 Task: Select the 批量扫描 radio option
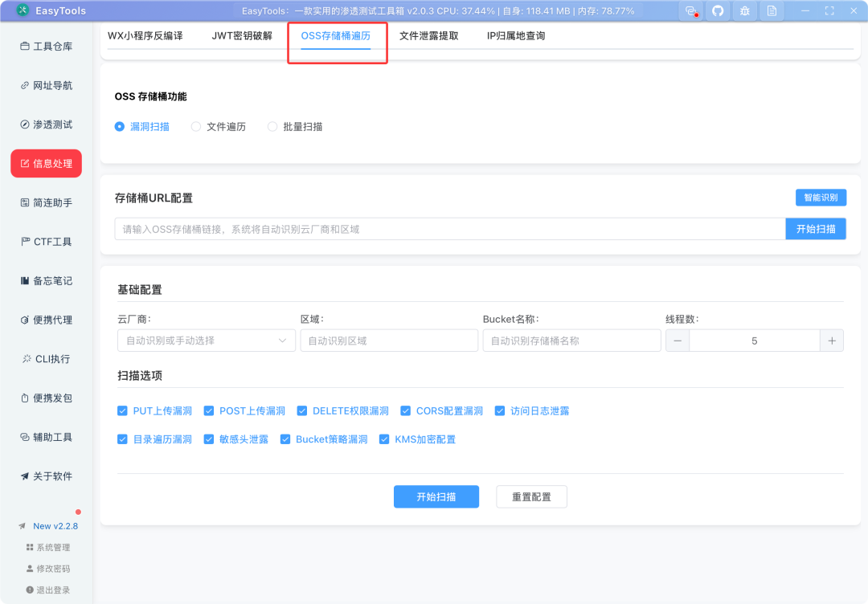295,127
